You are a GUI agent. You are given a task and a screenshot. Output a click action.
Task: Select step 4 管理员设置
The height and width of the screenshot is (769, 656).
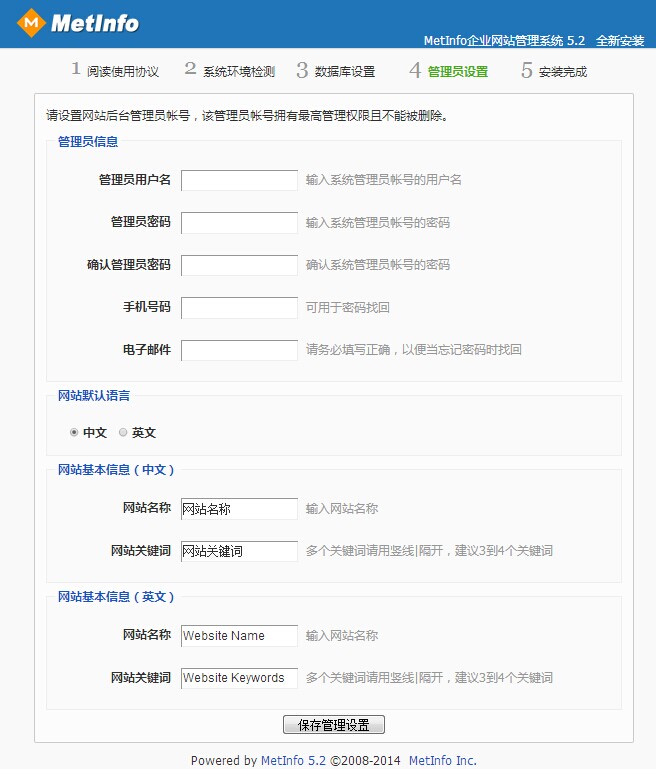pos(449,71)
